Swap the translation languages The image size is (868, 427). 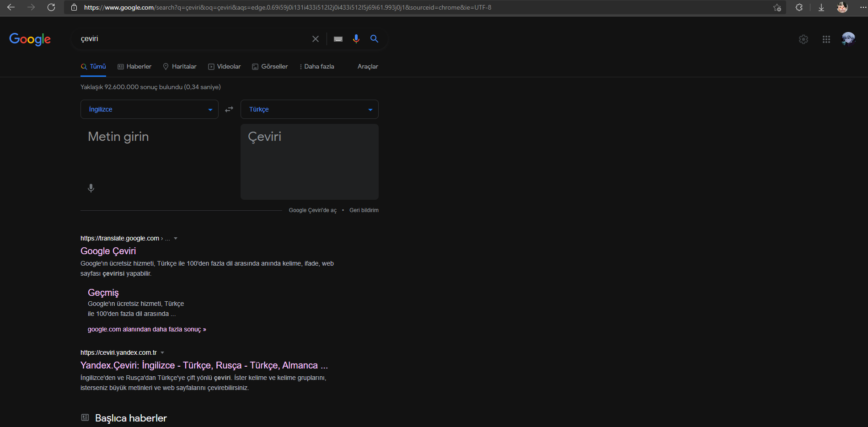click(x=229, y=109)
